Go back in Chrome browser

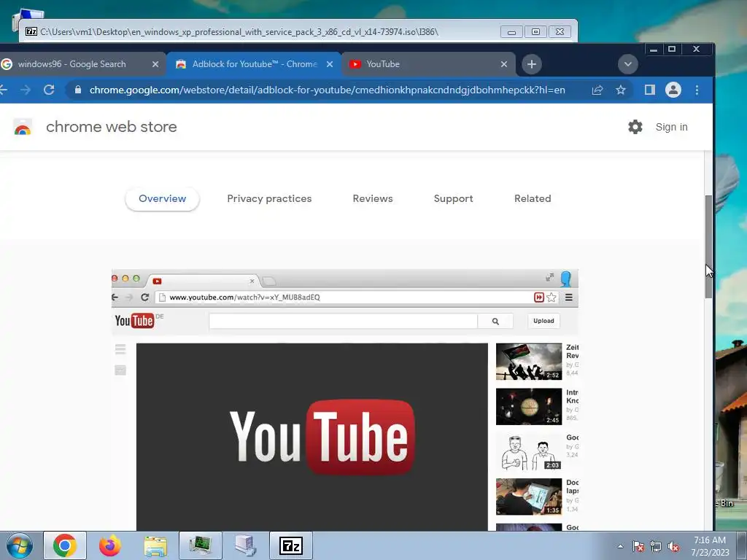[x=4, y=90]
